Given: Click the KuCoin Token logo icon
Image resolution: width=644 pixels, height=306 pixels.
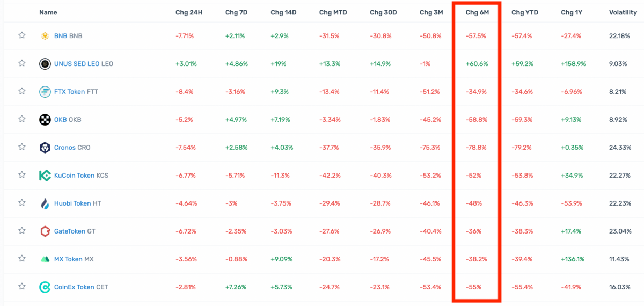Looking at the screenshot, I should 45,176.
